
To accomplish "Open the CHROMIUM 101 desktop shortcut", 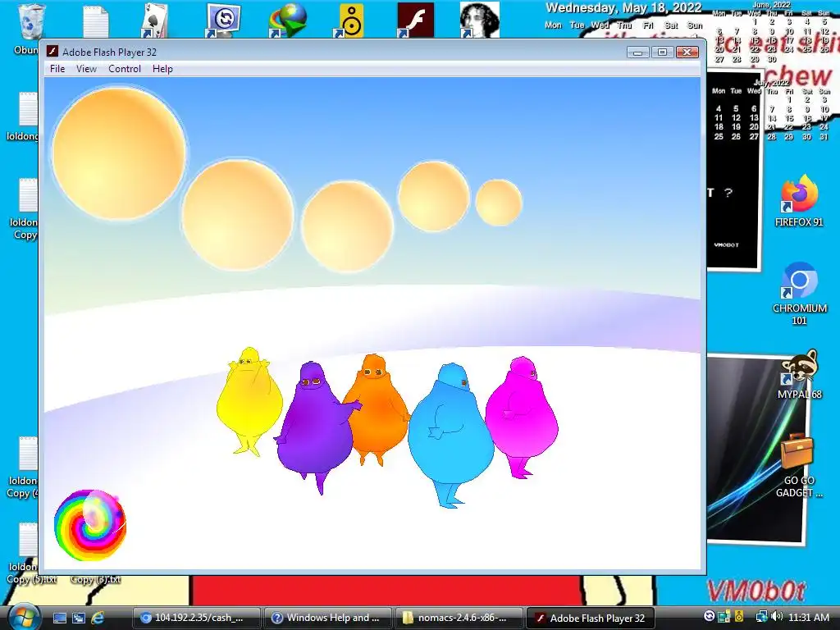I will click(799, 294).
